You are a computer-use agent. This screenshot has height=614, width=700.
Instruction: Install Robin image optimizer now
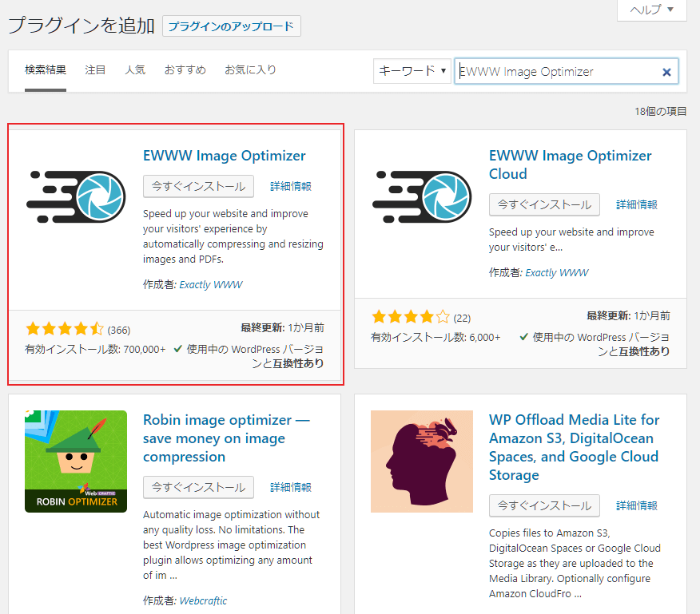click(x=198, y=487)
